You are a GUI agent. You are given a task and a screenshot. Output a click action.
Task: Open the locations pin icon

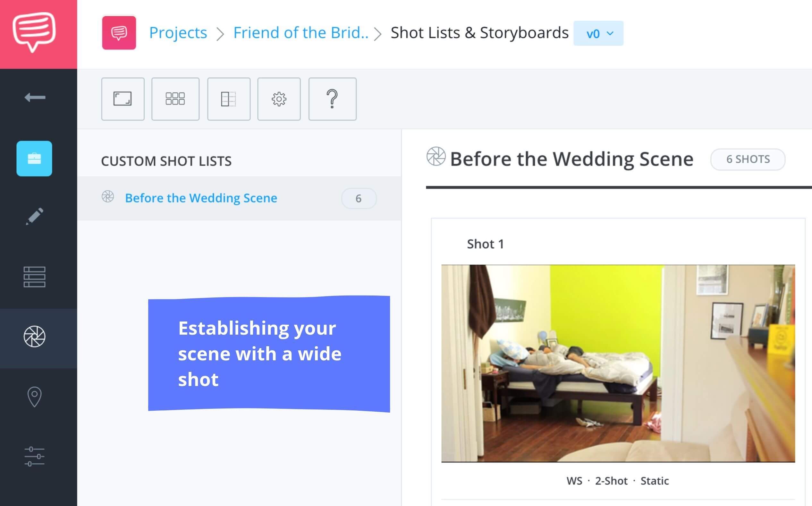coord(34,397)
